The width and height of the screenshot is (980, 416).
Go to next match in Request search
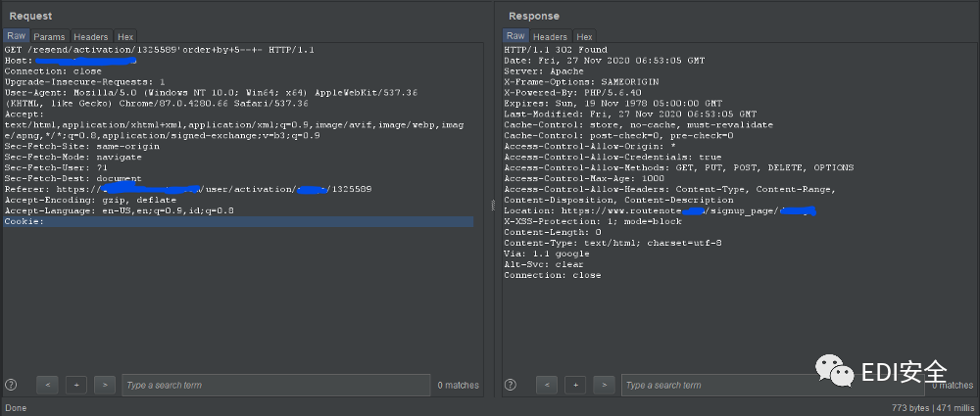tap(105, 385)
